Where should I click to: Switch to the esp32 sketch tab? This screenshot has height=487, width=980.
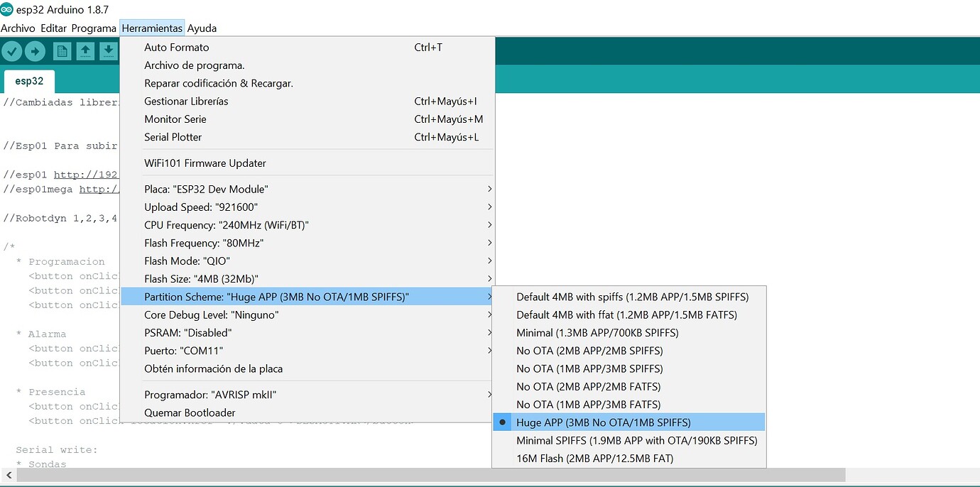(28, 81)
